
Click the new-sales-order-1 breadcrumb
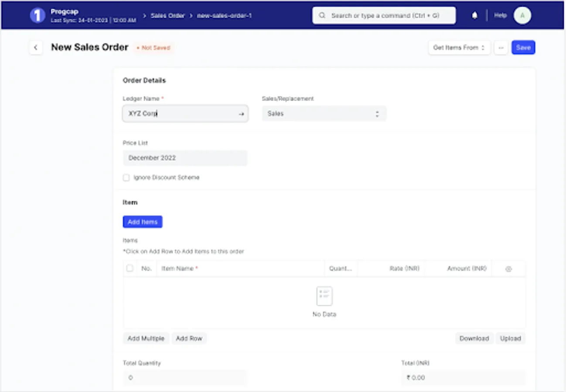224,16
